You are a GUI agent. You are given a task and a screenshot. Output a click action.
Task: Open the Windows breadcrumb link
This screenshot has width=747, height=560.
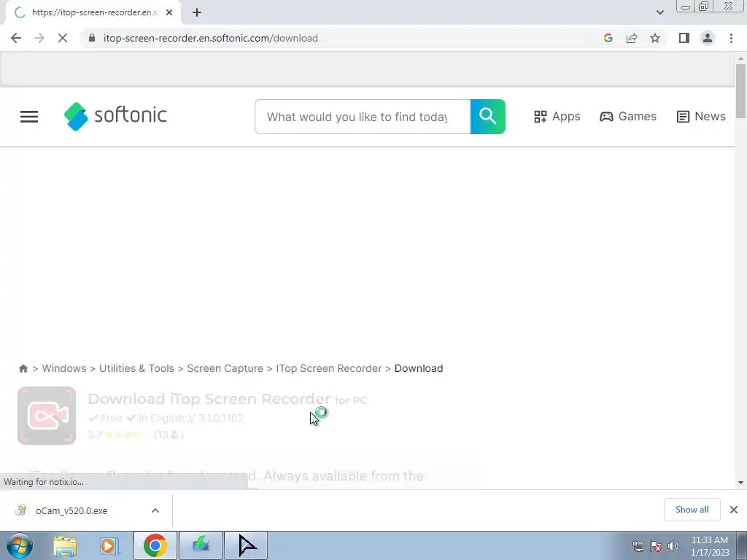click(x=64, y=368)
